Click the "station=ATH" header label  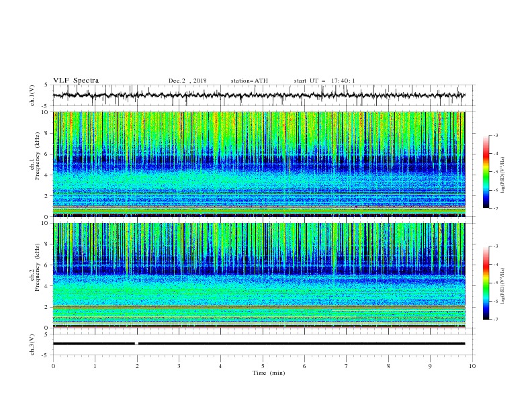249,81
